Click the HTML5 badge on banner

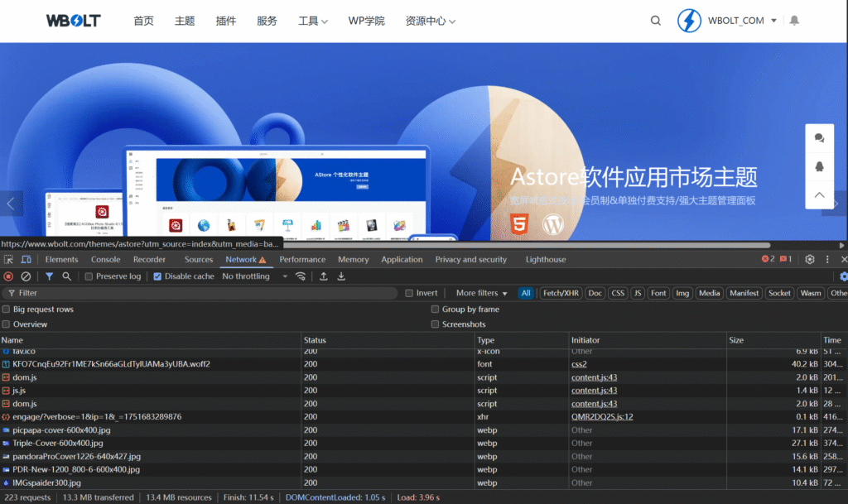[519, 223]
